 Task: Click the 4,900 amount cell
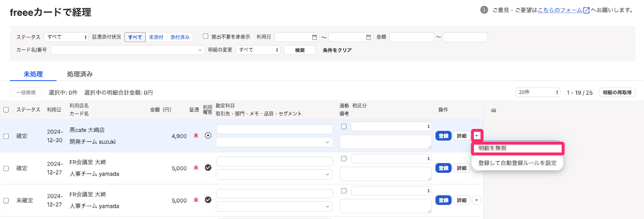[x=179, y=136]
